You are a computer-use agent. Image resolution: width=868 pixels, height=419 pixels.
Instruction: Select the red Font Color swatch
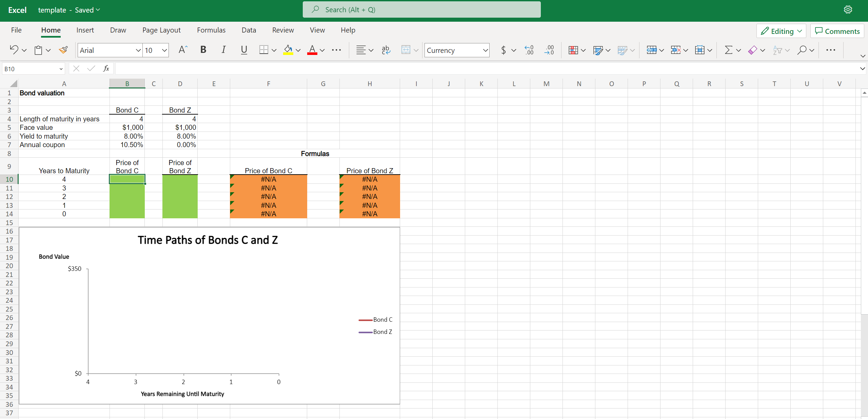313,50
